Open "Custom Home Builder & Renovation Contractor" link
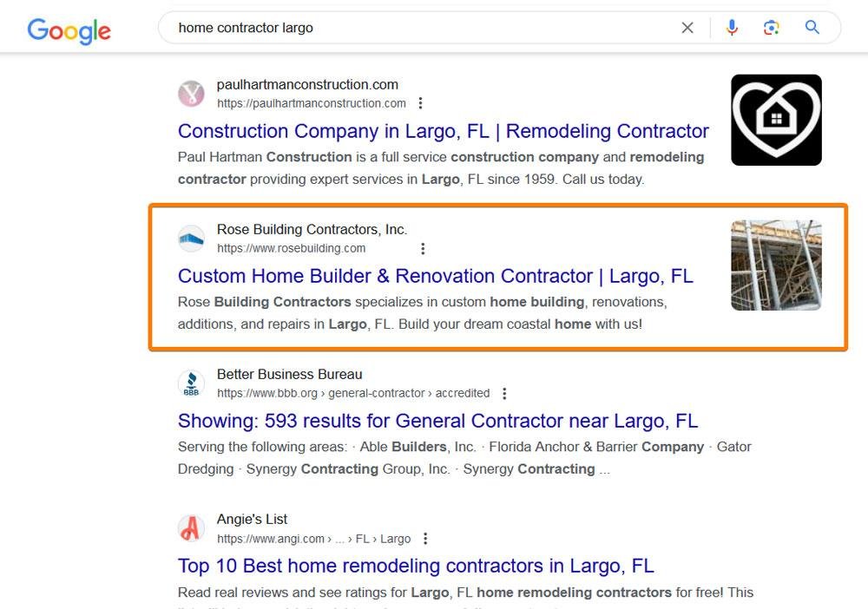The image size is (868, 609). (x=435, y=276)
